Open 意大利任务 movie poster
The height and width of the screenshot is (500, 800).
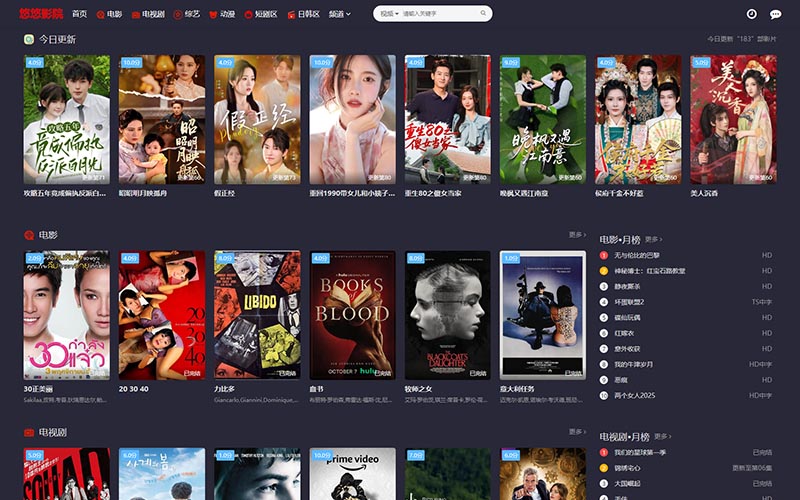tap(543, 315)
